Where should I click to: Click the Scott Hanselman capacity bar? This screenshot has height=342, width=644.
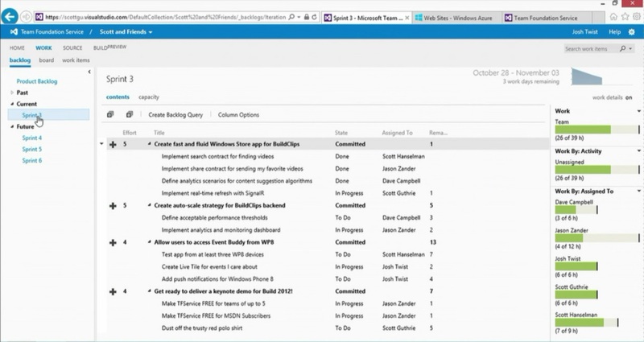[587, 323]
